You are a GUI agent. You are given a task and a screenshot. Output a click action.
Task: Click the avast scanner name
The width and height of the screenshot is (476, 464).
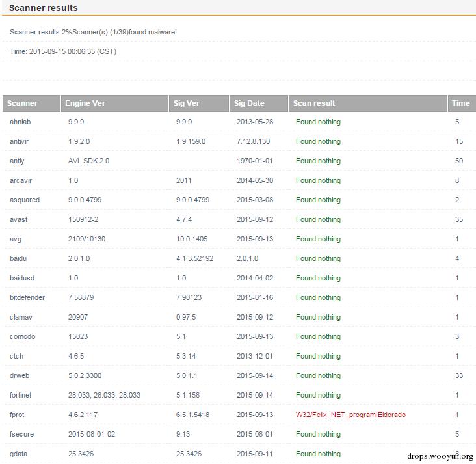pyautogui.click(x=19, y=219)
